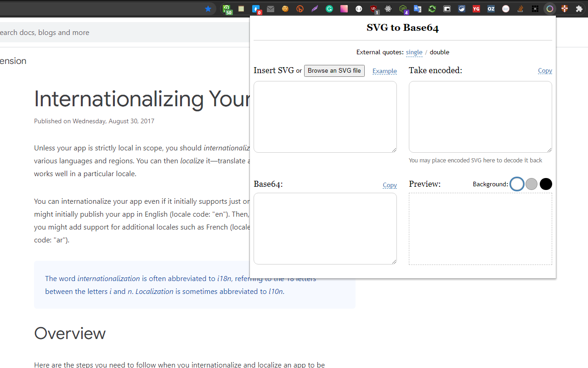Click the black grid squares extension icon

(x=535, y=9)
